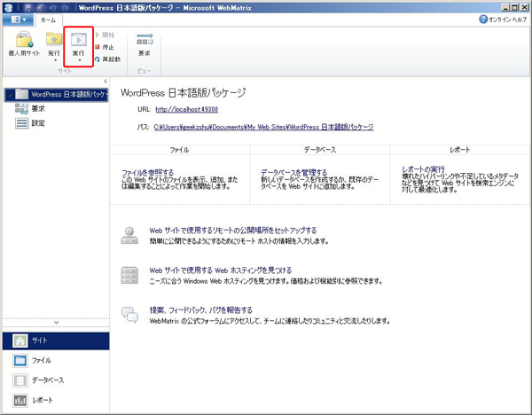This screenshot has height=415, width=532.
Task: Select 要求 in the left tree
Action: pyautogui.click(x=30, y=108)
